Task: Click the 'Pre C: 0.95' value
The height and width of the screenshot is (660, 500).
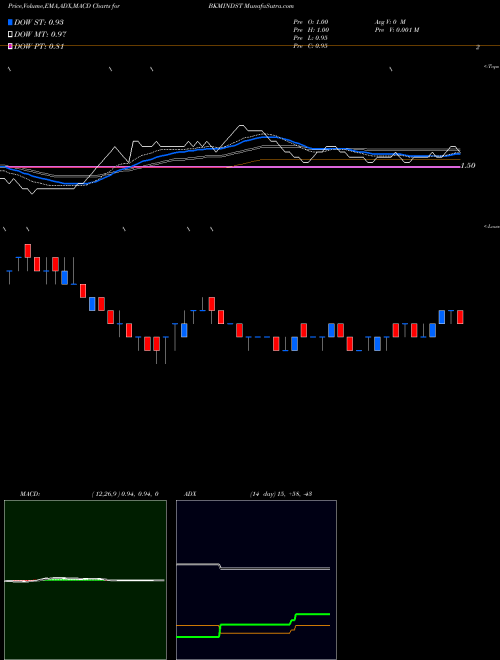Action: point(311,46)
